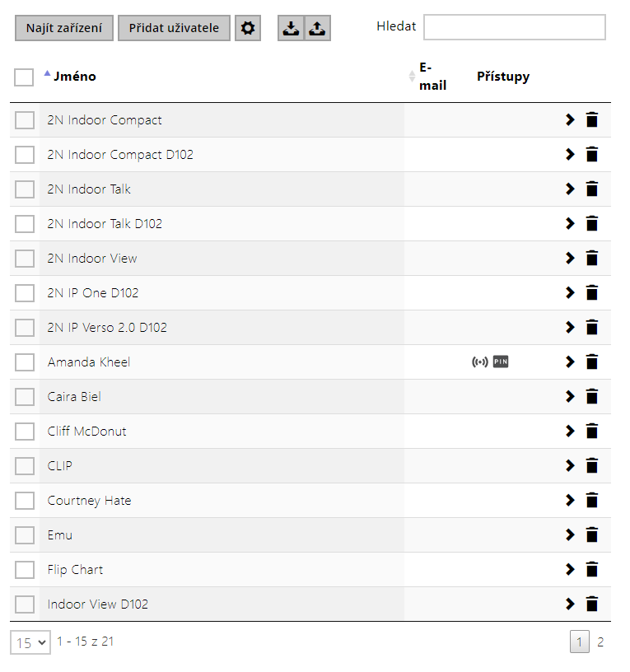
Task: Sort by the E-mail column header
Action: (x=432, y=77)
